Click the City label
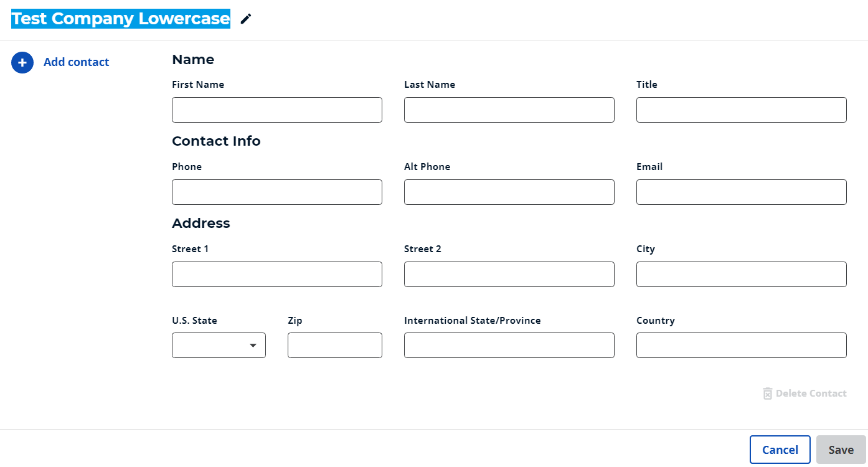 click(646, 249)
